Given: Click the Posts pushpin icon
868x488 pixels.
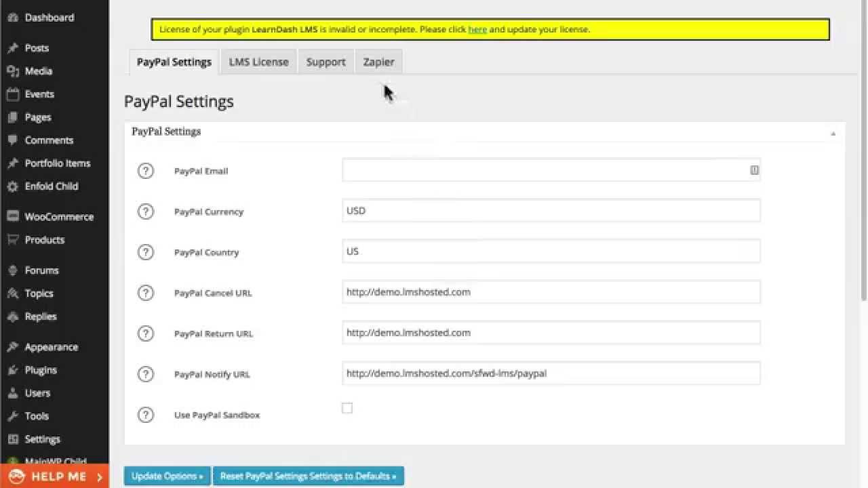Looking at the screenshot, I should (12, 48).
